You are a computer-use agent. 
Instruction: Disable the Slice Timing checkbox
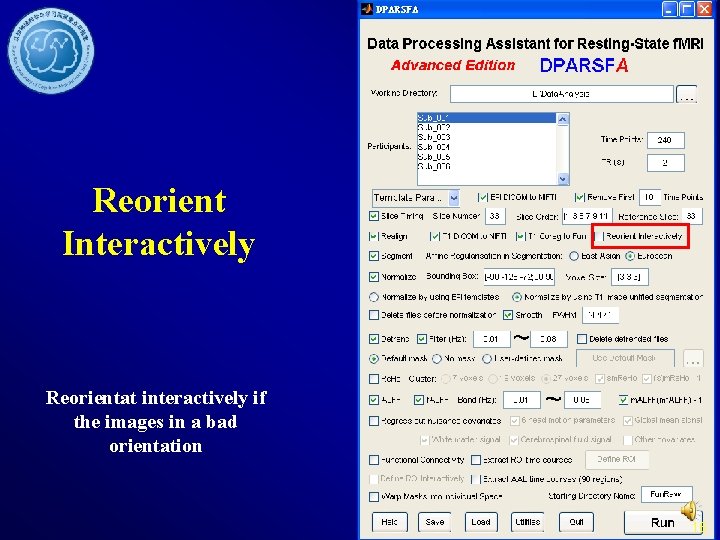pyautogui.click(x=374, y=216)
